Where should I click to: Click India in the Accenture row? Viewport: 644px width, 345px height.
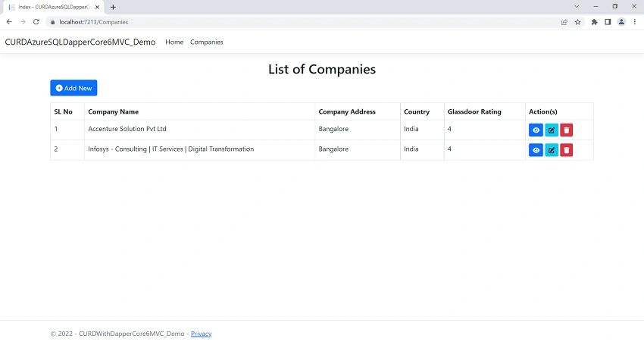tap(411, 129)
